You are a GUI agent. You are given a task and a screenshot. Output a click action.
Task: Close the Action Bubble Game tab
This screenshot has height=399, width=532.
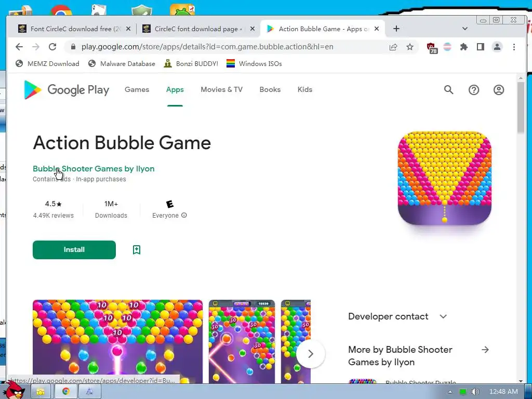377,29
